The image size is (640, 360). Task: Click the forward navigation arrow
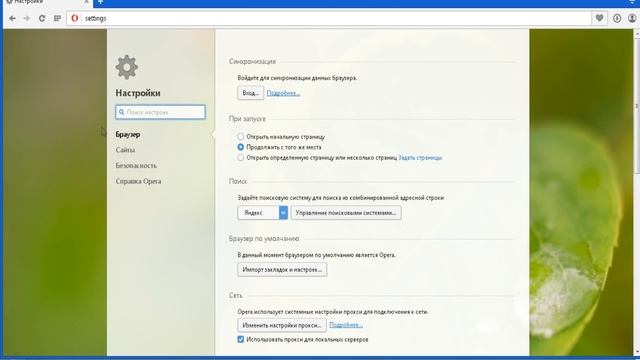(27, 18)
